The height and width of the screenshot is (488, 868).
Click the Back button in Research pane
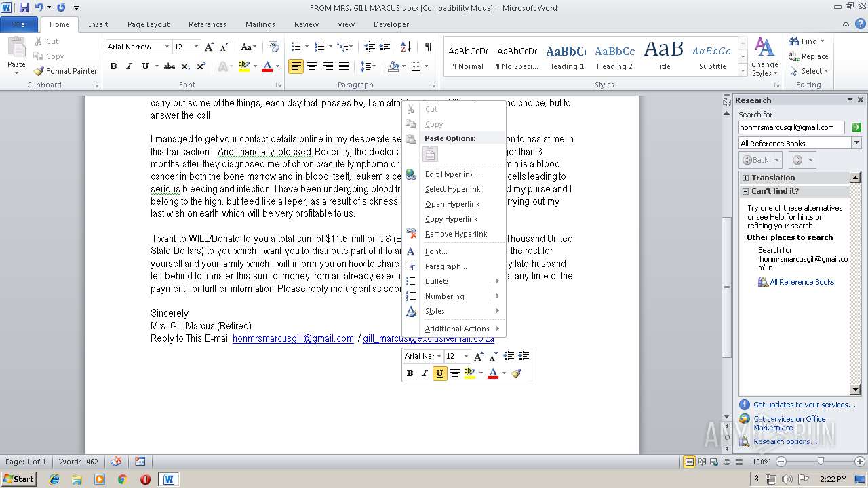point(755,160)
